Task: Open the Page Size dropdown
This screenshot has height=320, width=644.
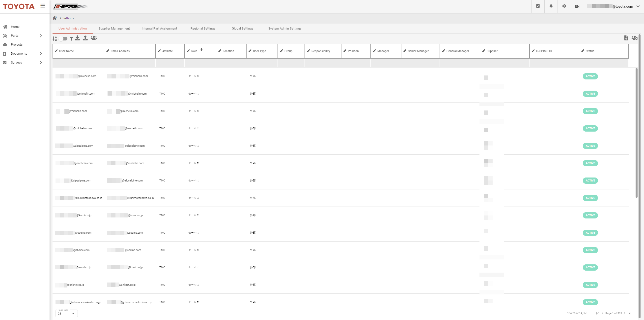Action: (66, 314)
